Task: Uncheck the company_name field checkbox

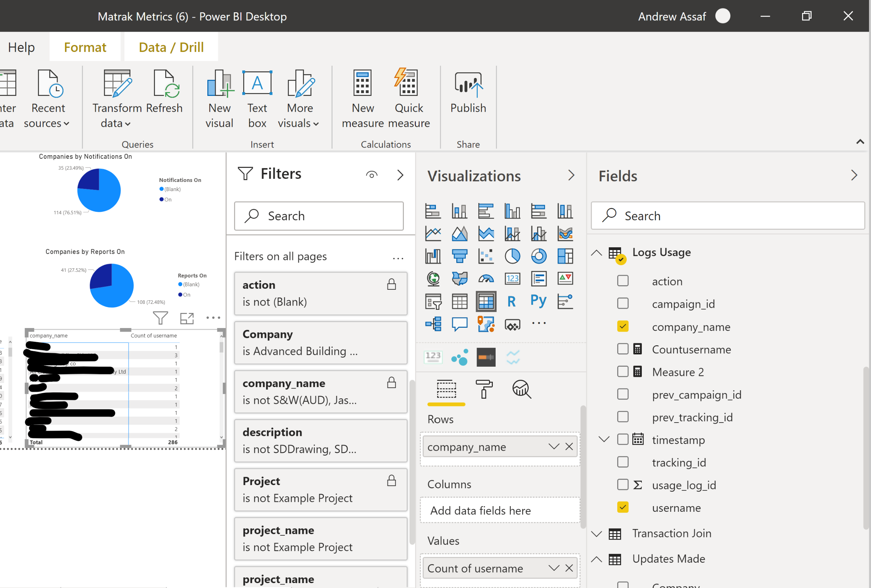Action: tap(622, 326)
